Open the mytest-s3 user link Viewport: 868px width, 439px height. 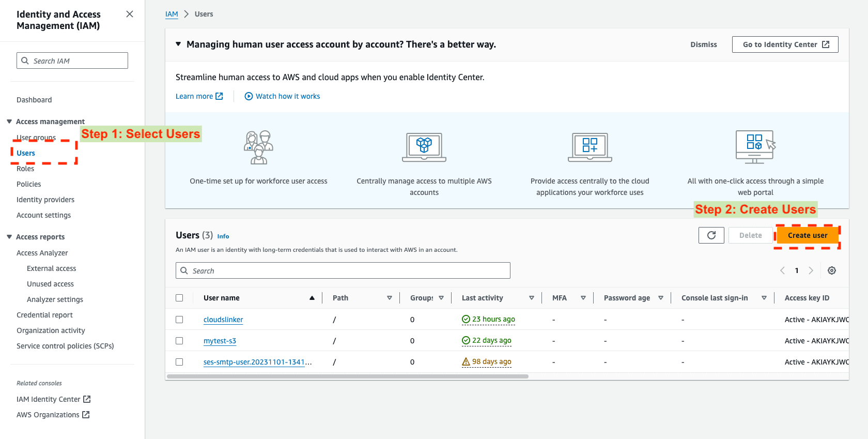click(x=220, y=341)
